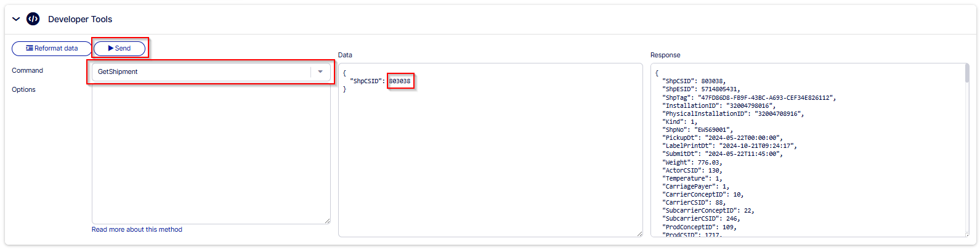
Task: Click the 803038 value in Data
Action: pyautogui.click(x=400, y=81)
